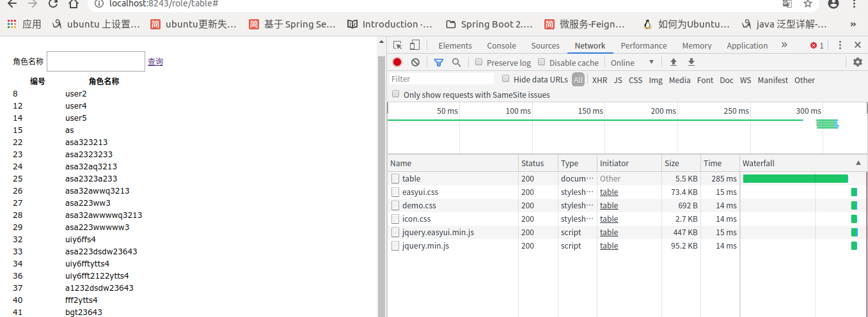Reload the page with refresh icon
868x317 pixels.
(52, 3)
